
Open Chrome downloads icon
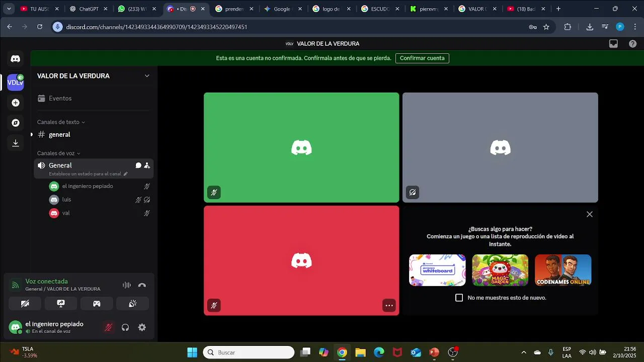point(590,27)
